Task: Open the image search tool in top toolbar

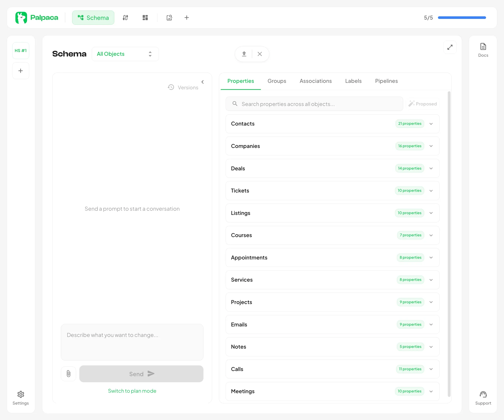Action: (169, 17)
